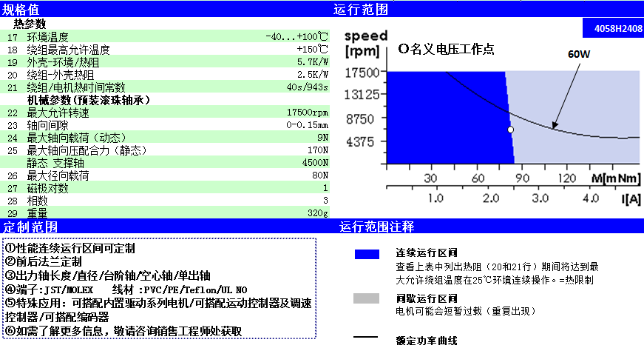Click the 热参数 subsection heading
This screenshot has height=348, width=644.
point(30,24)
